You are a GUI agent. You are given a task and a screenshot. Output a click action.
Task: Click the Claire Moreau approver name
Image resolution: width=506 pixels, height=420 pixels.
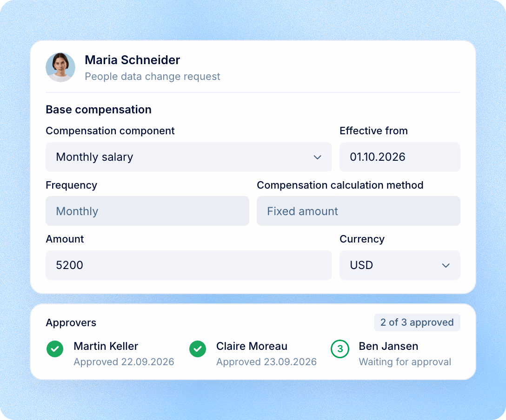pyautogui.click(x=252, y=346)
